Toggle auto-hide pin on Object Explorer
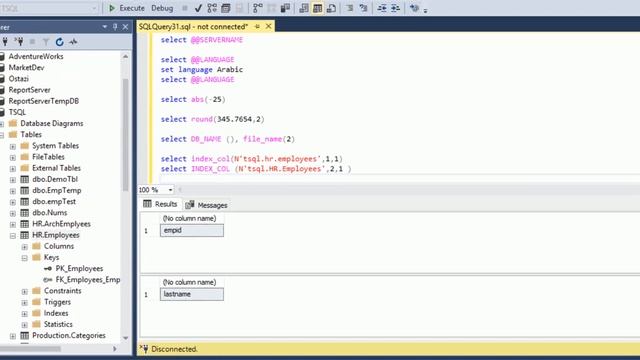 (115, 27)
